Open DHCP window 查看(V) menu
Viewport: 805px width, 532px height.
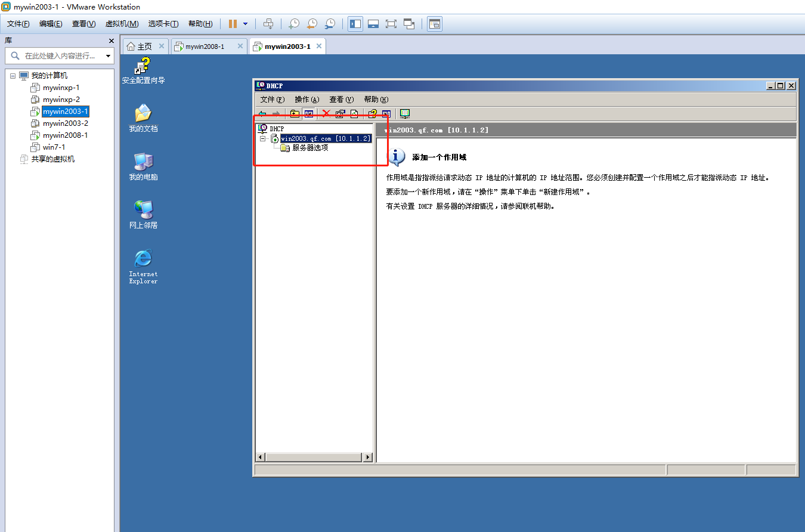click(x=342, y=100)
